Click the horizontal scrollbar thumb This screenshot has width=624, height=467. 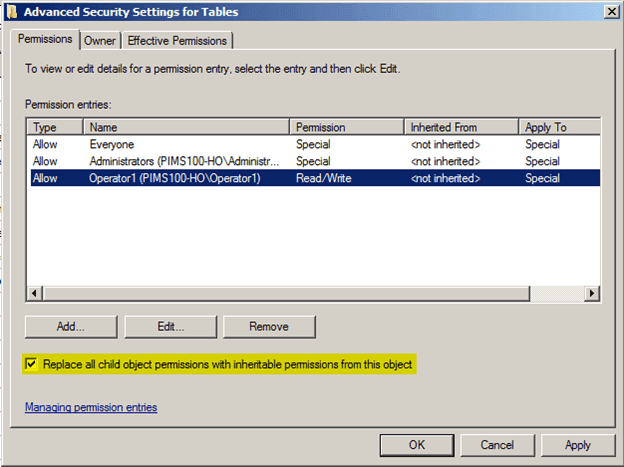tap(287, 293)
